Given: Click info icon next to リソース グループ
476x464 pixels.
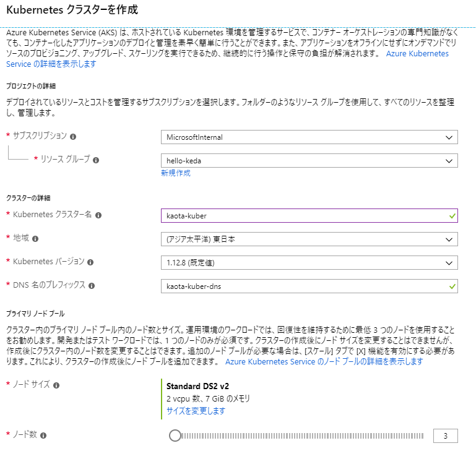Looking at the screenshot, I should (96, 160).
